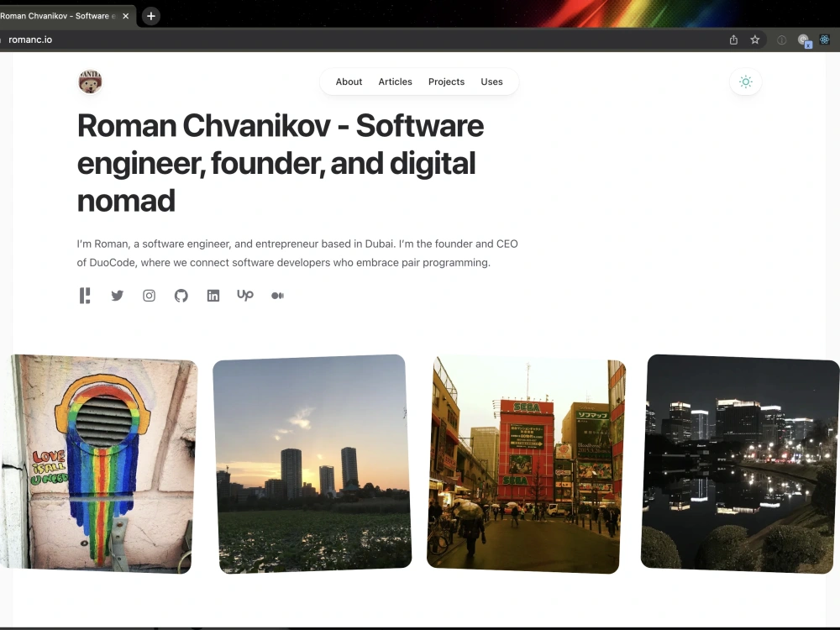Toggle the light/dark theme sun button
The width and height of the screenshot is (840, 630).
coord(745,82)
